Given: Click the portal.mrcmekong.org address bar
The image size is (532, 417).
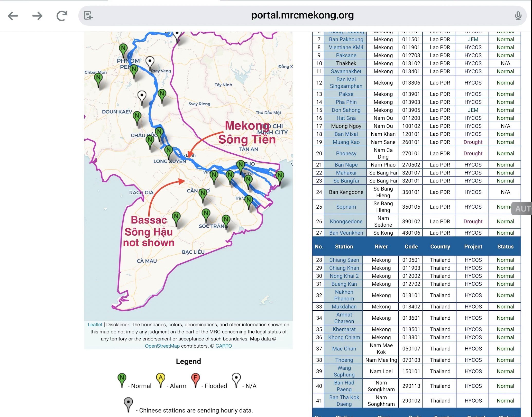Looking at the screenshot, I should (302, 15).
